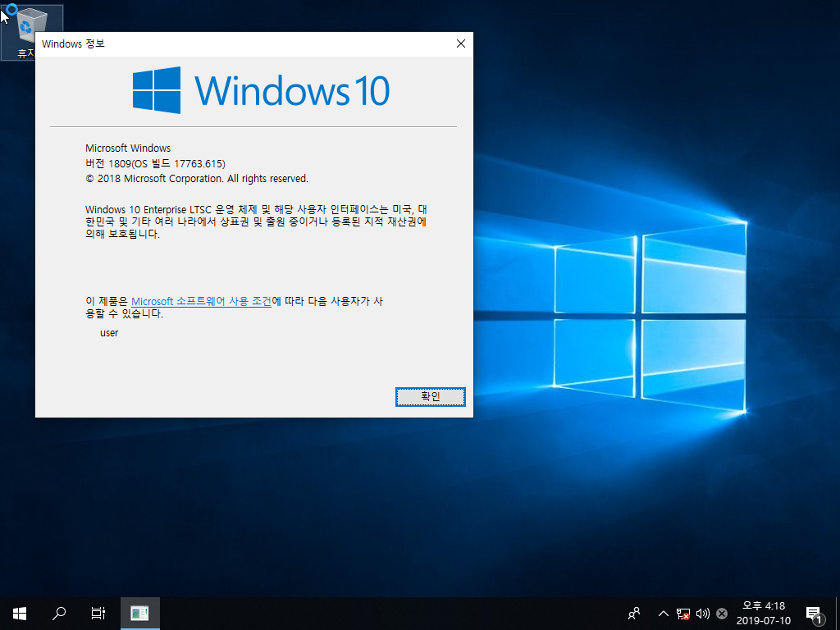This screenshot has width=840, height=630.
Task: Open the volume speaker tray icon
Action: (x=702, y=614)
